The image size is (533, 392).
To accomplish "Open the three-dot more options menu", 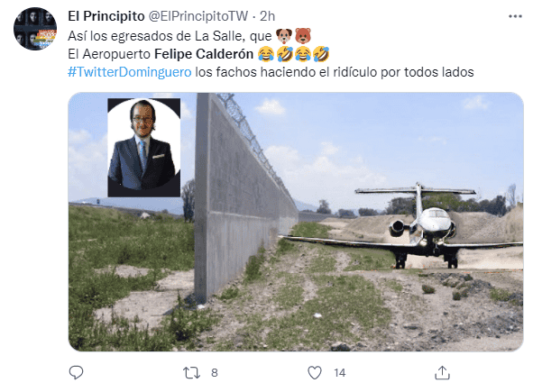I will point(515,16).
